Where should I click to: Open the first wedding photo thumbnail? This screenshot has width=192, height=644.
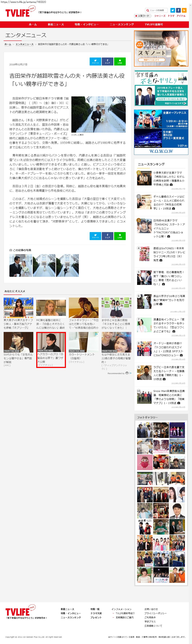21,266
